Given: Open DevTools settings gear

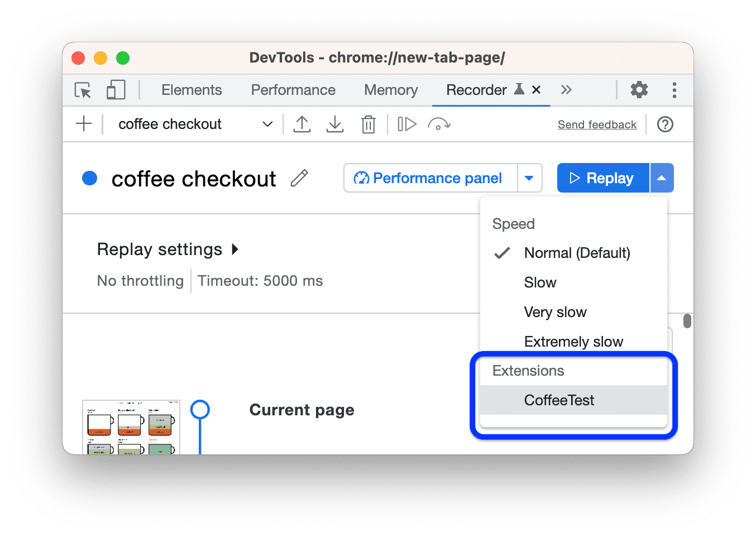Looking at the screenshot, I should tap(639, 90).
